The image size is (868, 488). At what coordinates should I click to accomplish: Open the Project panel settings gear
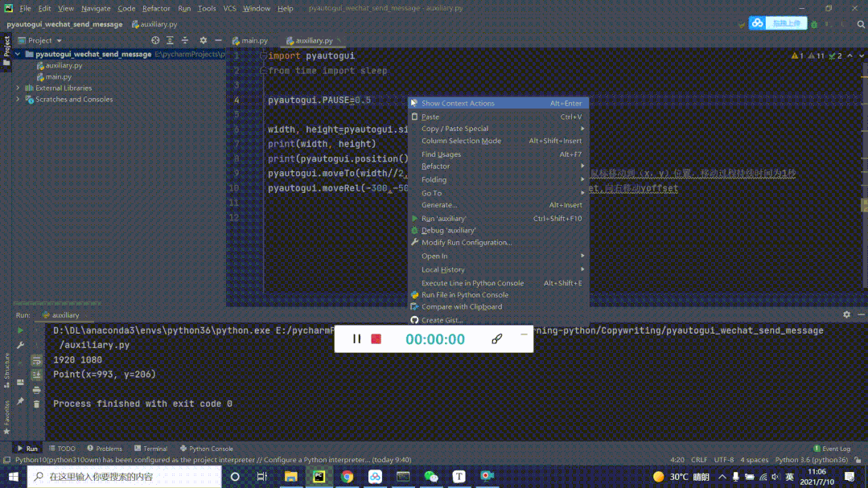(203, 39)
